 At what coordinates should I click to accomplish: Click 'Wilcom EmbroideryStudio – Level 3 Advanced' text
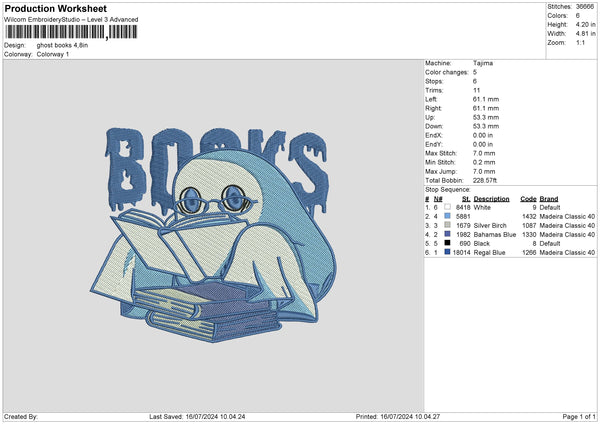click(x=71, y=20)
